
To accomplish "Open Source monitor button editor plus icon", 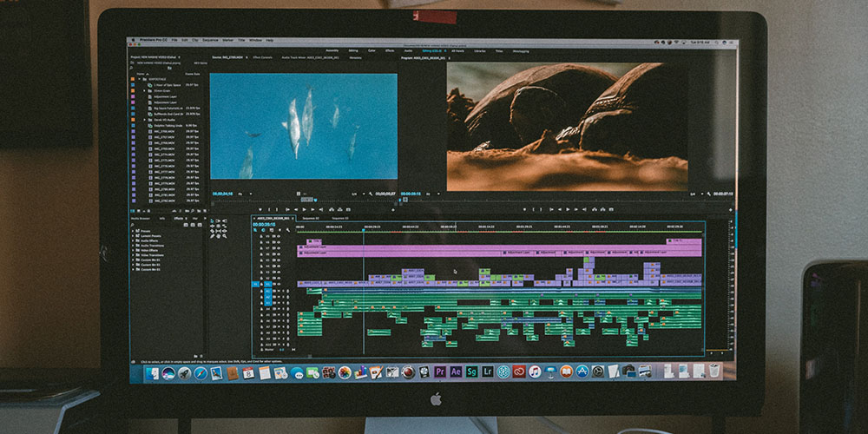I will point(393,210).
